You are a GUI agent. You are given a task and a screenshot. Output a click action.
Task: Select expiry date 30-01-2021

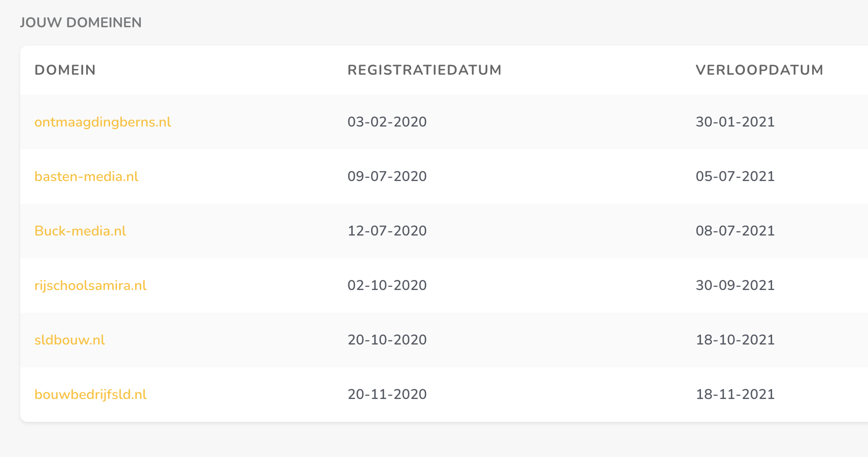pos(735,122)
